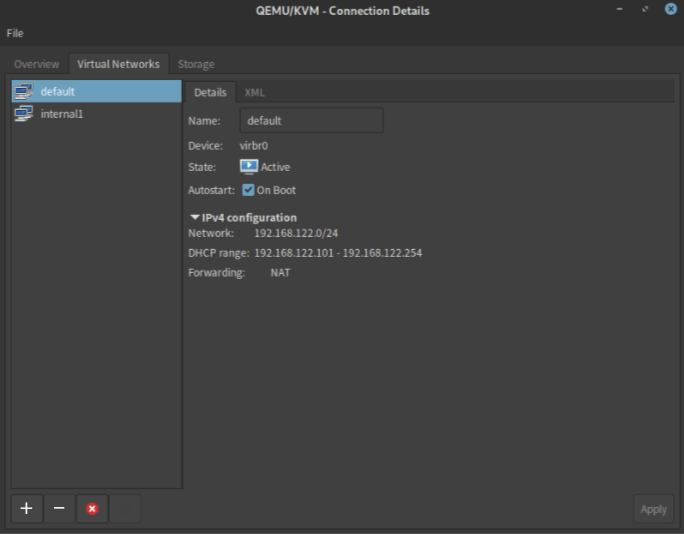
Task: Minimize the Connection Details window
Action: click(619, 9)
